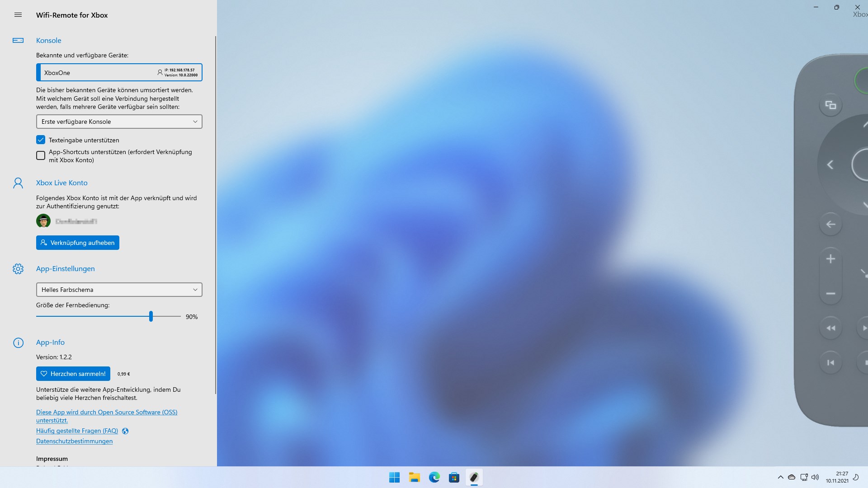868x488 pixels.
Task: Click the Verknüpfung aufheben button
Action: point(78,243)
